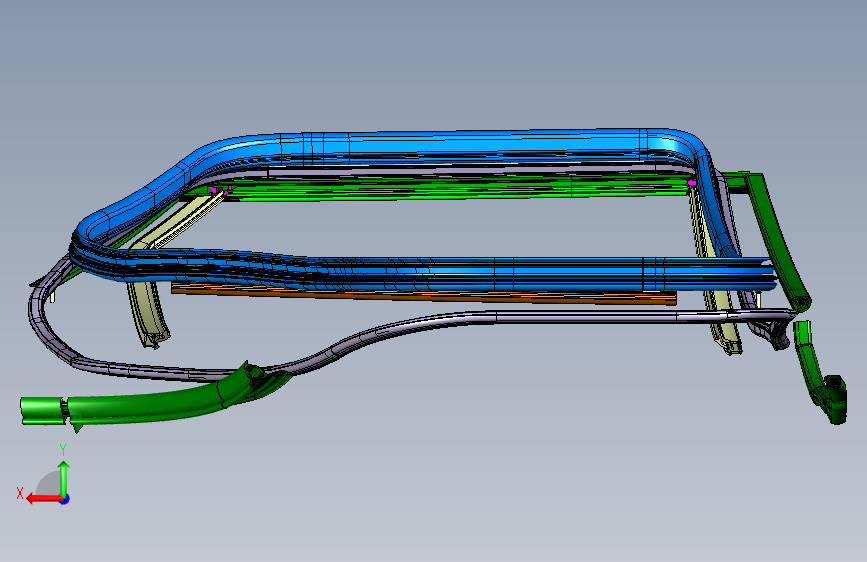Pick the magenta marker at rear right corner
Viewport: 867px width, 562px height.
click(691, 183)
